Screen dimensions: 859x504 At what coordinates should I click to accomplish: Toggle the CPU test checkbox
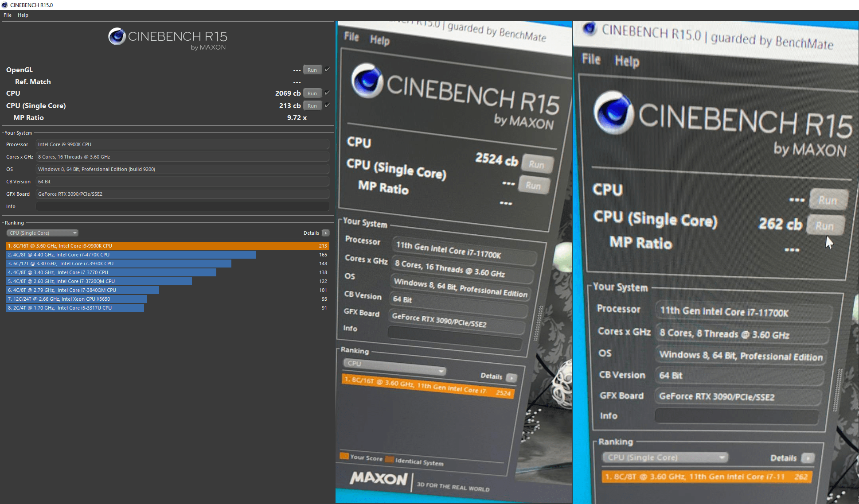click(327, 93)
